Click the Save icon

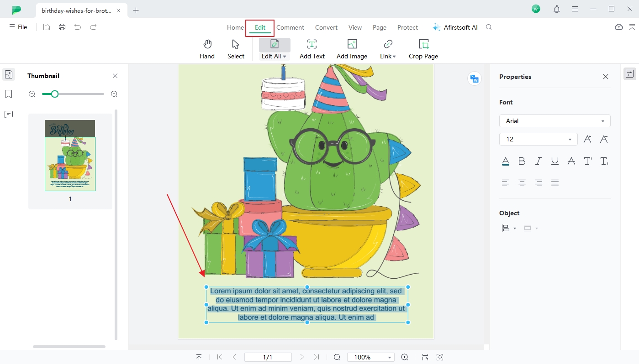click(47, 27)
